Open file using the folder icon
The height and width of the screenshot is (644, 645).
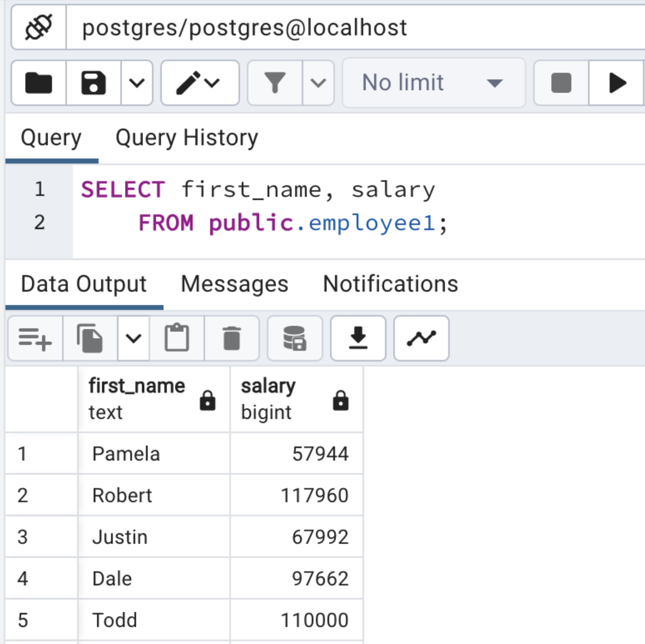[x=39, y=83]
